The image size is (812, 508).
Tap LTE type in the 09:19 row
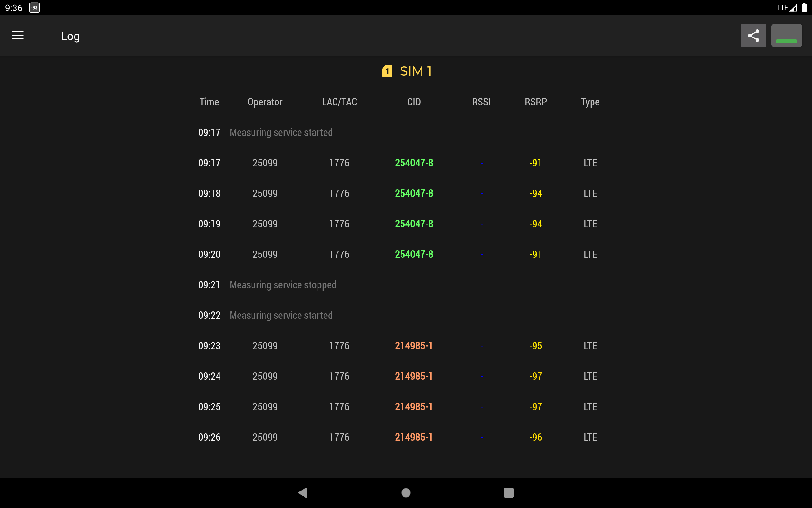coord(590,224)
